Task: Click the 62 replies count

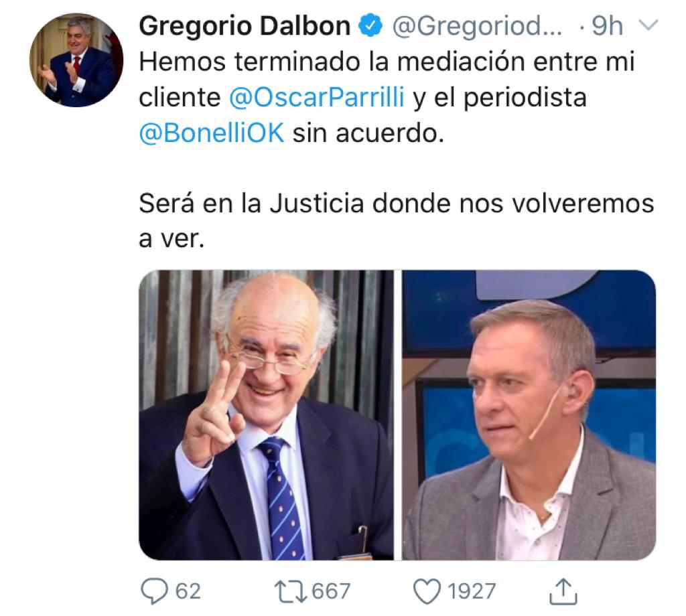Action: tap(188, 591)
